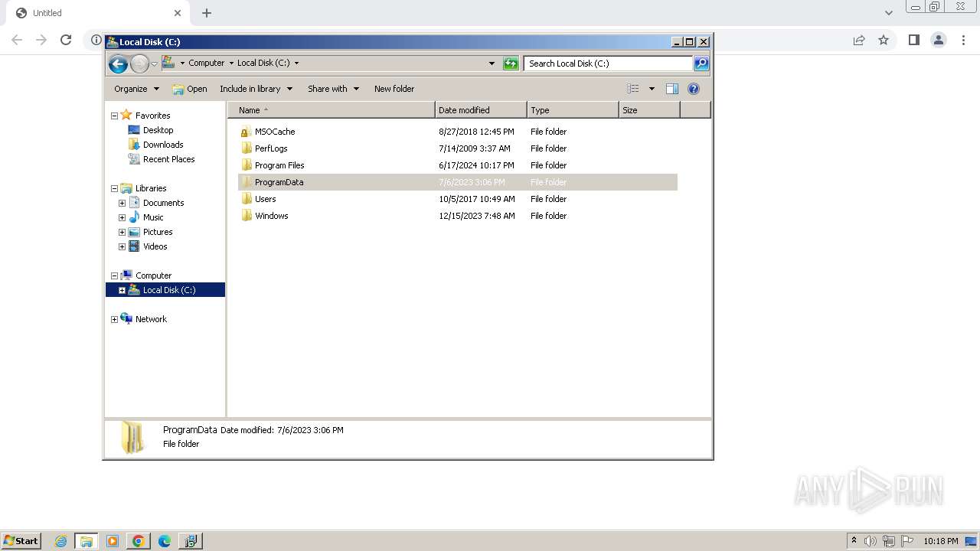Image resolution: width=980 pixels, height=551 pixels.
Task: Open the view options dropdown arrow
Action: [x=652, y=89]
